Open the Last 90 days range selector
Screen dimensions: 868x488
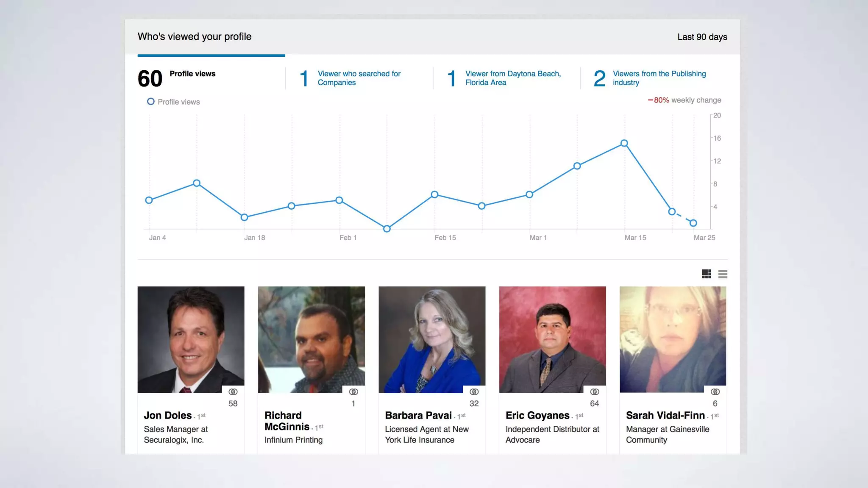pyautogui.click(x=702, y=37)
